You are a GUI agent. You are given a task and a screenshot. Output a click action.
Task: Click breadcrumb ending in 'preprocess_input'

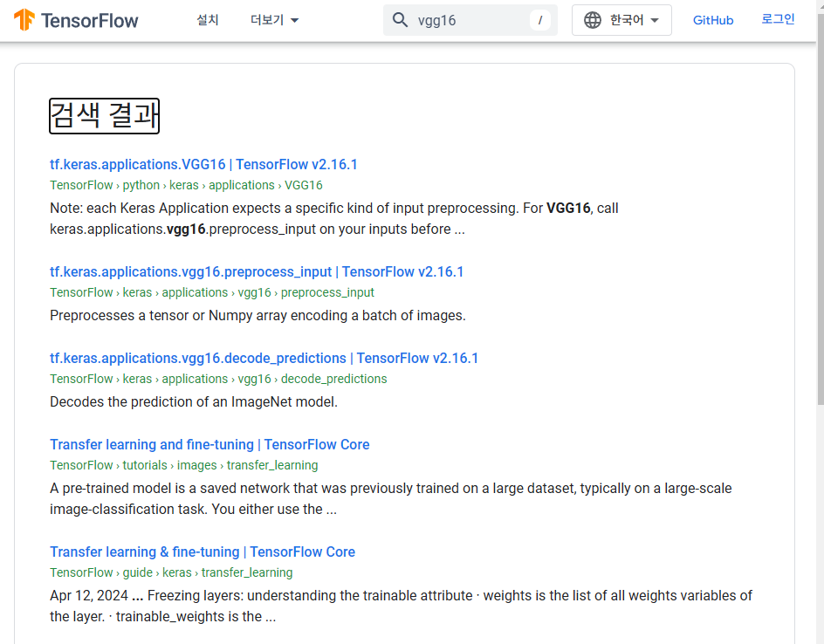click(x=212, y=292)
